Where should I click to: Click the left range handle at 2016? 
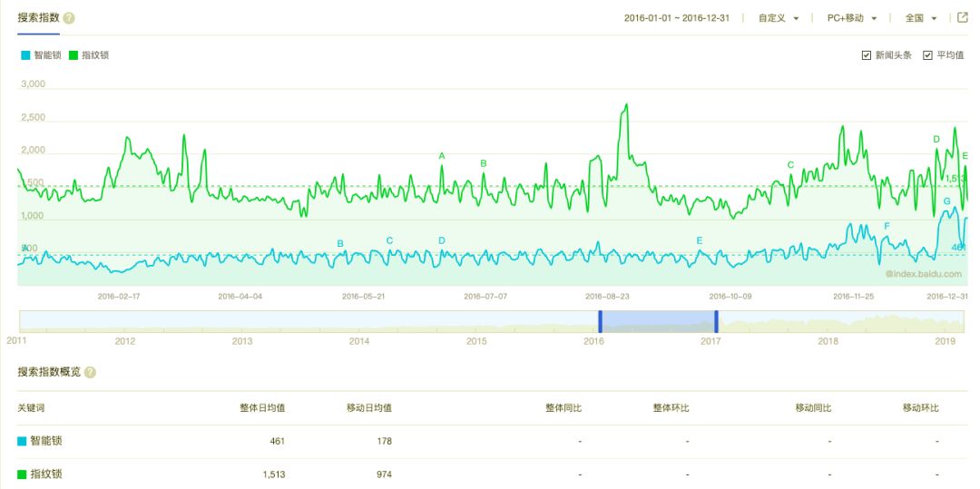click(600, 321)
